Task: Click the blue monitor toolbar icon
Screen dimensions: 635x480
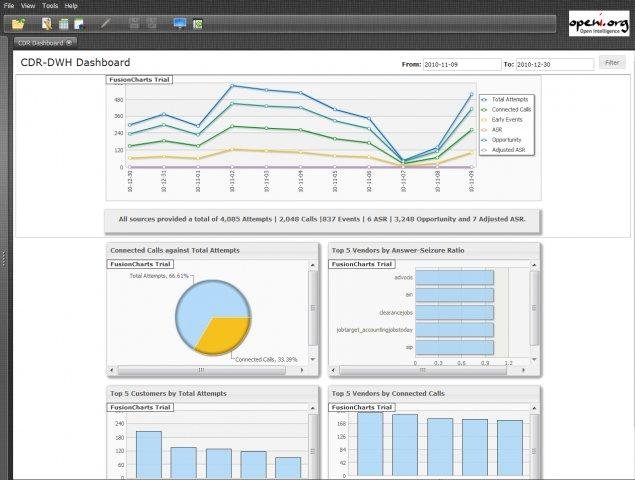Action: (x=179, y=23)
